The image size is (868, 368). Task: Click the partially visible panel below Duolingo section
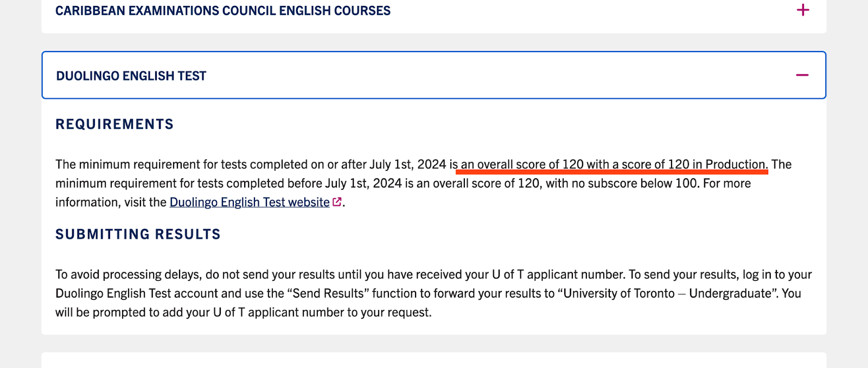(434, 360)
